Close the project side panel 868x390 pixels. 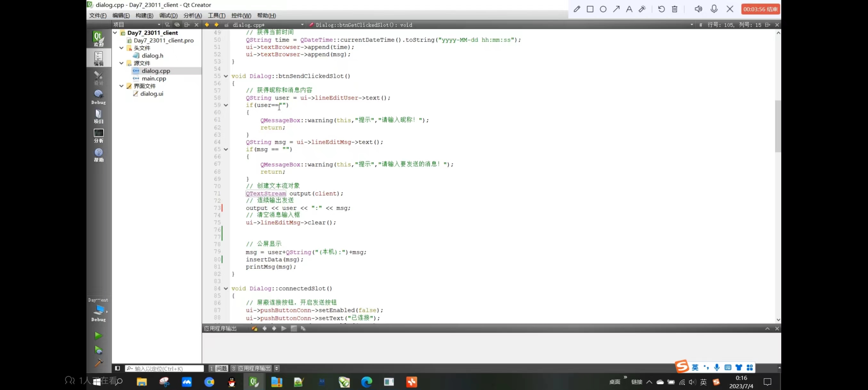197,25
